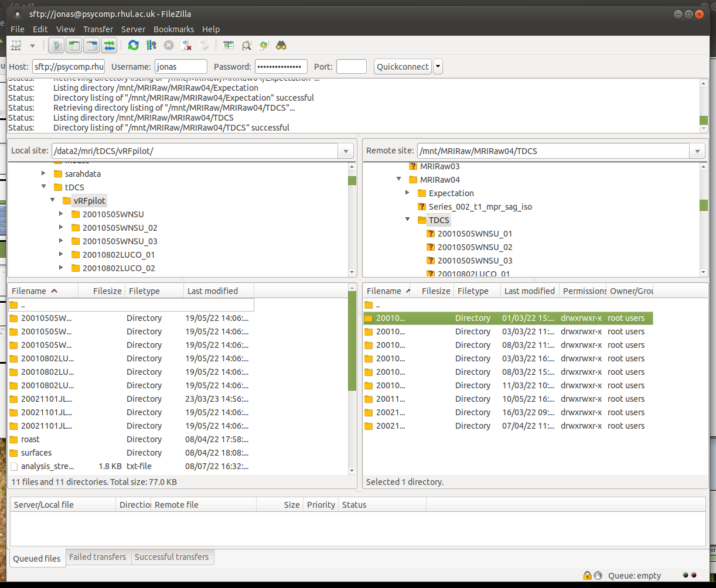Image resolution: width=716 pixels, height=588 pixels.
Task: Click the message log vertical scrollbar
Action: (704, 105)
